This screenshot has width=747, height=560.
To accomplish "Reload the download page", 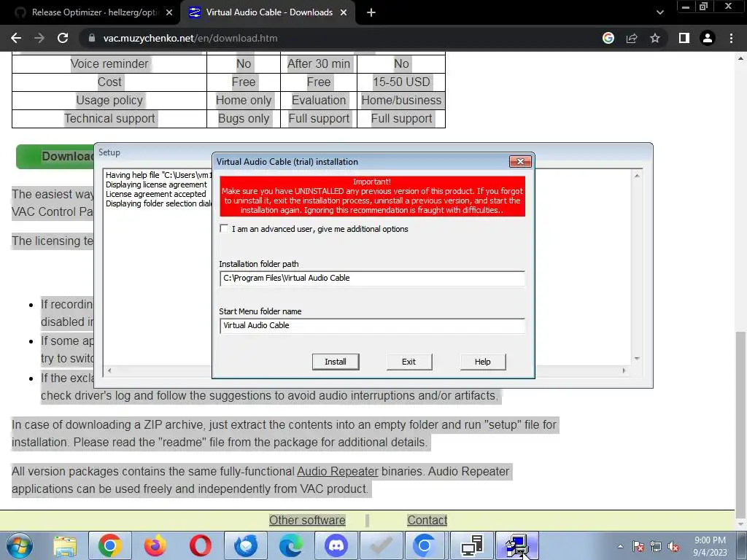I will pos(63,38).
